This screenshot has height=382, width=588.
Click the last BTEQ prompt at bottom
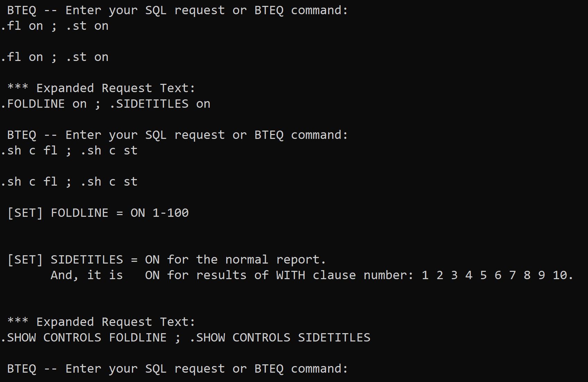(177, 369)
